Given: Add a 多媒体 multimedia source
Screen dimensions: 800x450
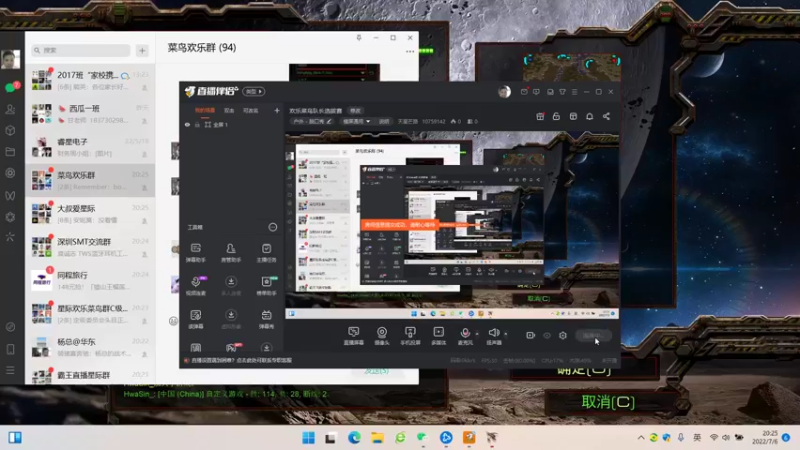Looking at the screenshot, I should click(x=439, y=336).
